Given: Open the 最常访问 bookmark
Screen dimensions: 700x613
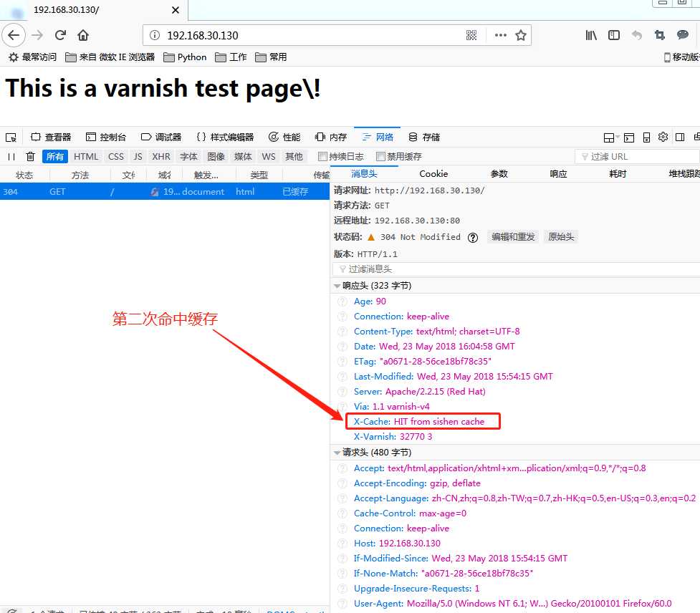Looking at the screenshot, I should (32, 57).
